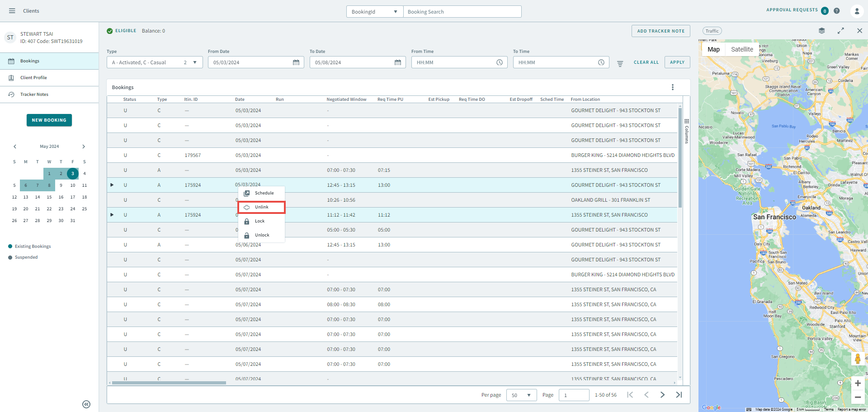Open the user account avatar menu
Screen dimensions: 868x412
coord(856,11)
